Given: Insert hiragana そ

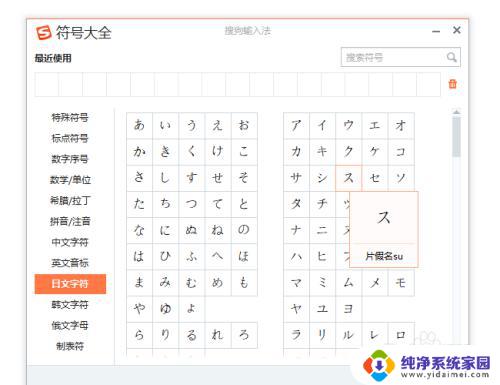Looking at the screenshot, I should point(244,178).
